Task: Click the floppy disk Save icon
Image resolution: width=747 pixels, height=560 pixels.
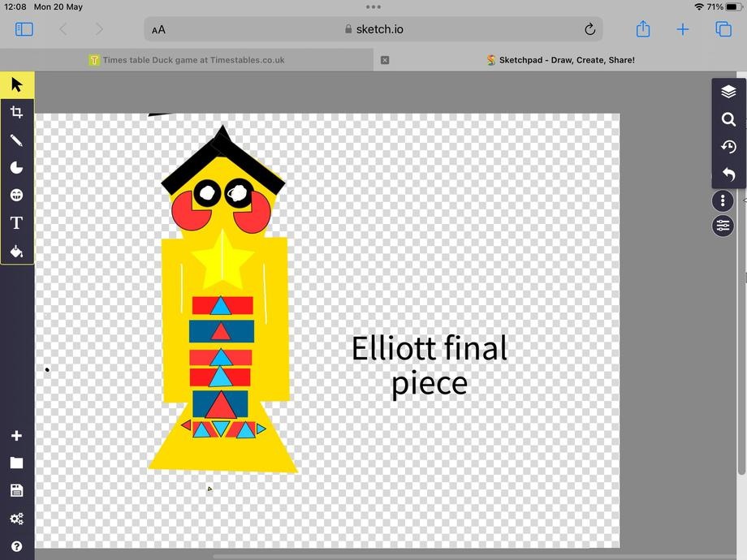Action: pos(17,490)
